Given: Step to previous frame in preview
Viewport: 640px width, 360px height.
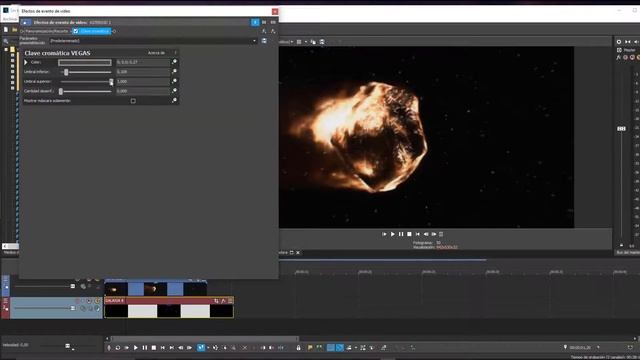Looking at the screenshot, I should [426, 234].
